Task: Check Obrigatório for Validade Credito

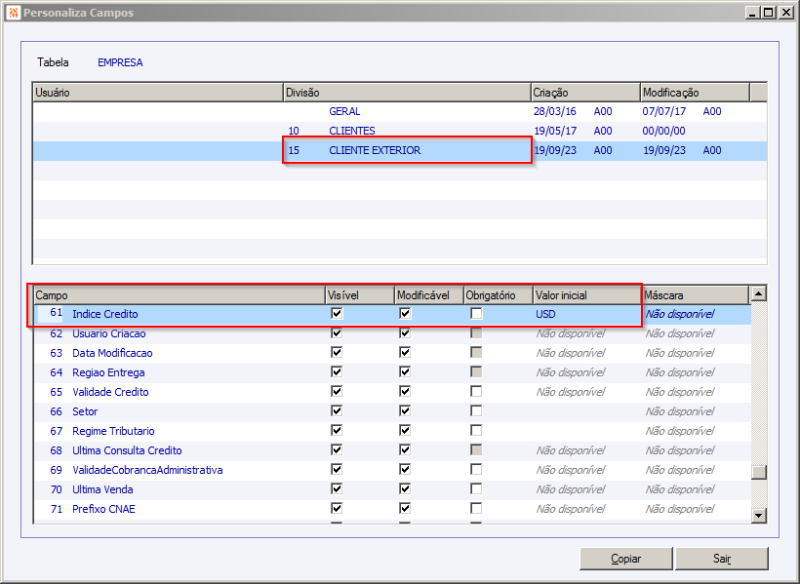Action: pos(476,391)
